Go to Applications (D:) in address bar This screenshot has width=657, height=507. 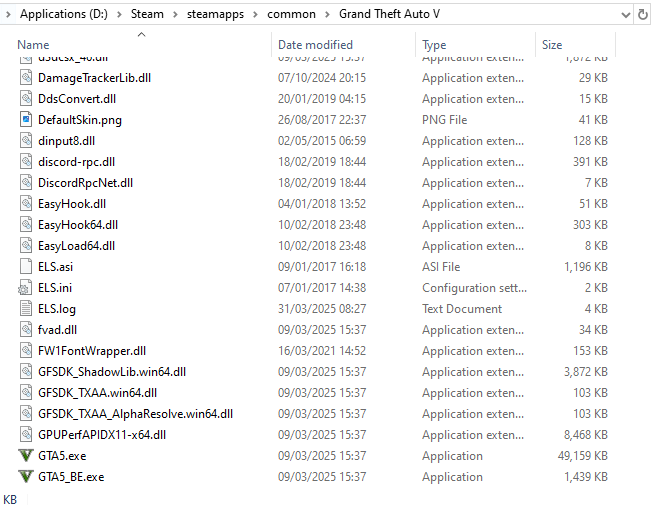[x=64, y=14]
